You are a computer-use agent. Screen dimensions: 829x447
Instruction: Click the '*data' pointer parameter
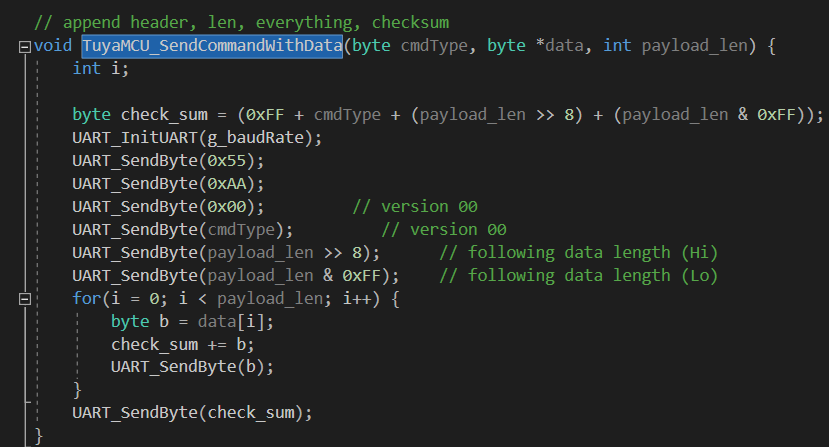559,46
